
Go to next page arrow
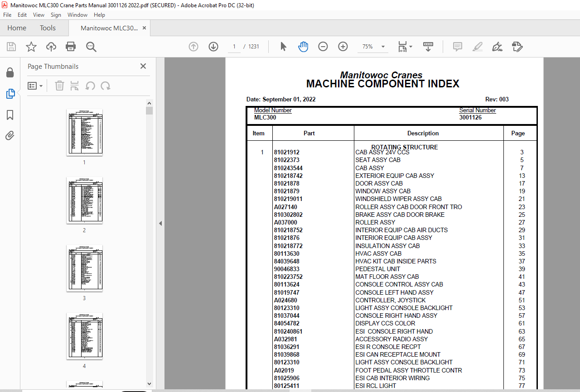tap(213, 47)
